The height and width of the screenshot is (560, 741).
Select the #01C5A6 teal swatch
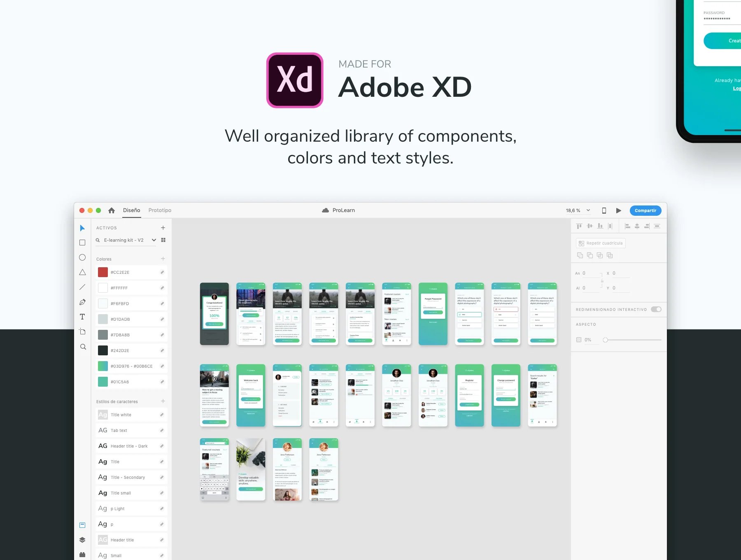(103, 382)
